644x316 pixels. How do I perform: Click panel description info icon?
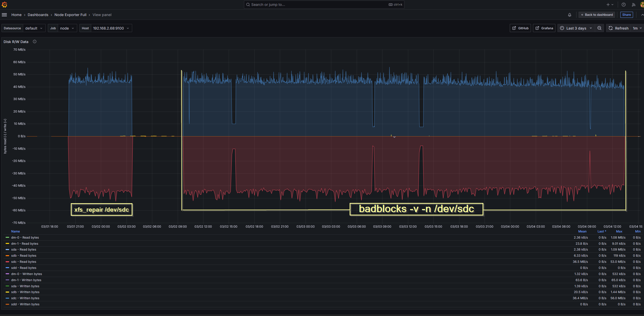point(35,42)
